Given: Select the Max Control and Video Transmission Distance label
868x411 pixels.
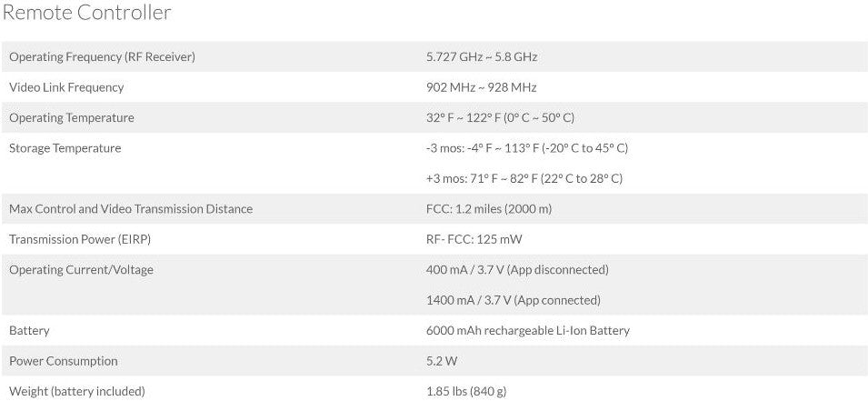Looking at the screenshot, I should [131, 209].
